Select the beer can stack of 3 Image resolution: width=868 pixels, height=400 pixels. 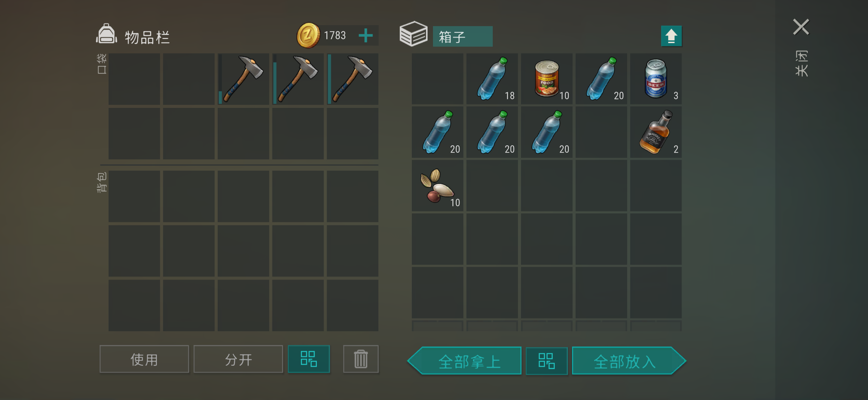tap(656, 79)
